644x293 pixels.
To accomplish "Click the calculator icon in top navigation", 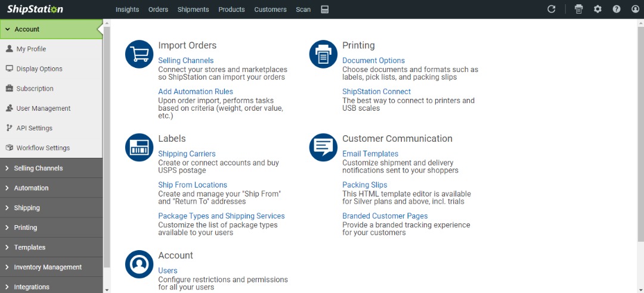I will point(325,10).
